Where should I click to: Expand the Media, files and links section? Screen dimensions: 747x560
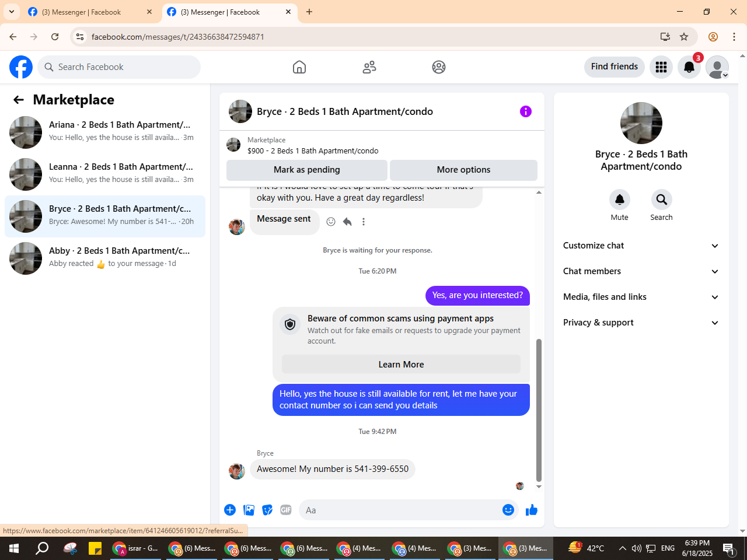pos(641,297)
